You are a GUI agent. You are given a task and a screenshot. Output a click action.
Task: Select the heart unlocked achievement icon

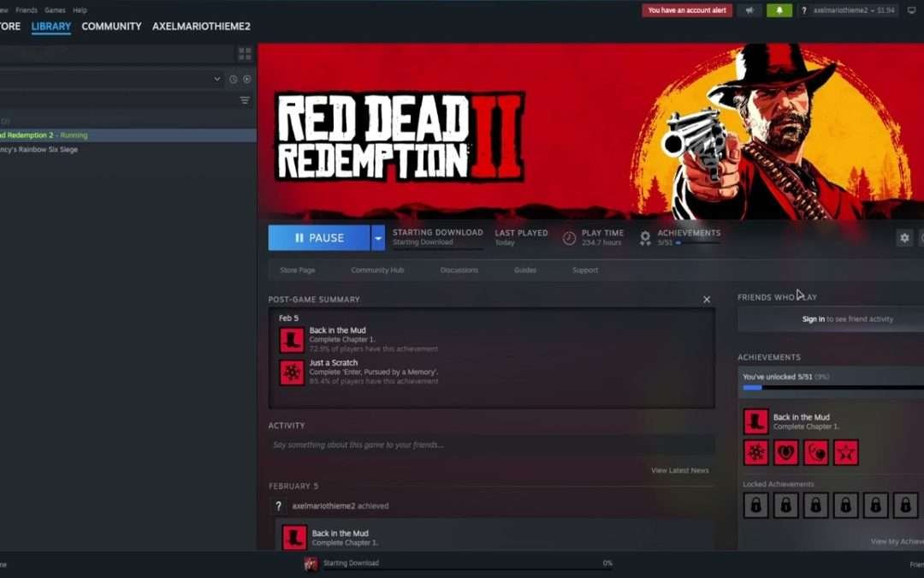pyautogui.click(x=786, y=452)
